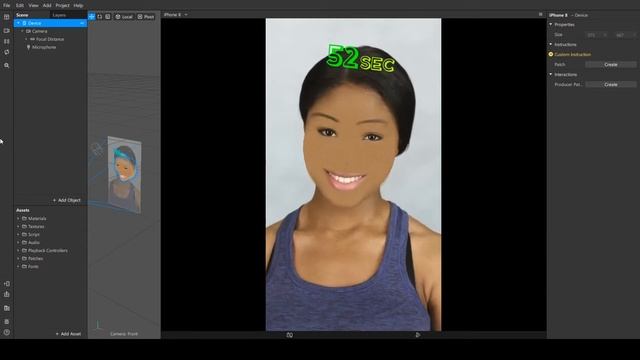Expand the Script assets folder
Screen dimensions: 640x360
pos(18,235)
